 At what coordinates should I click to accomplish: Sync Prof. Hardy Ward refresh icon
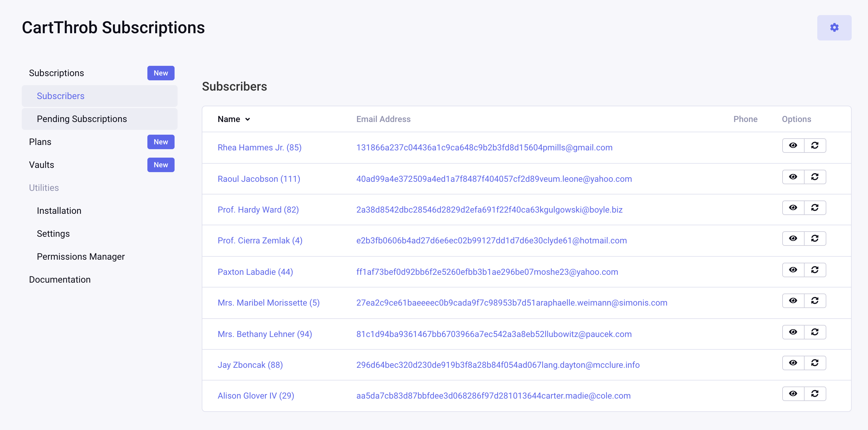pyautogui.click(x=815, y=207)
